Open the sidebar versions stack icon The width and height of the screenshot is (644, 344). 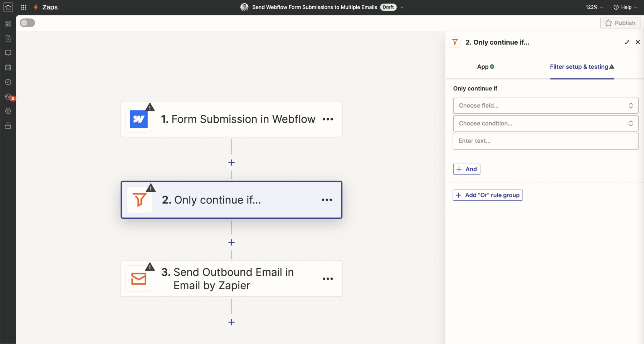click(x=8, y=126)
